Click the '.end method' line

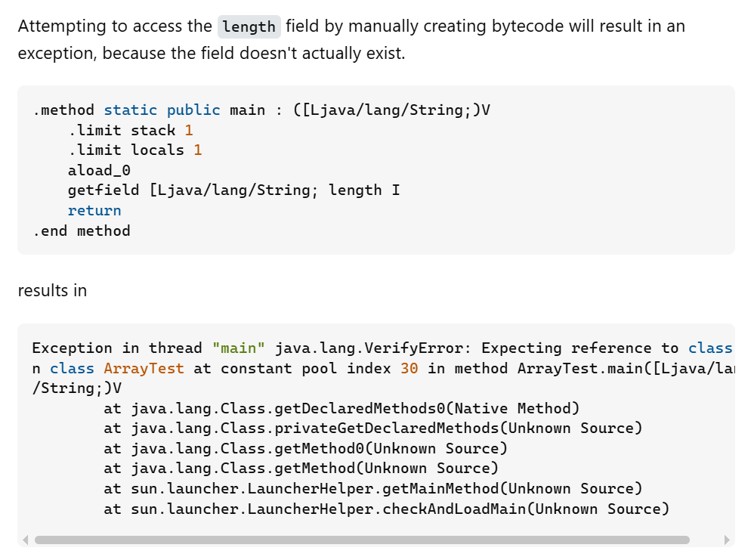(82, 231)
